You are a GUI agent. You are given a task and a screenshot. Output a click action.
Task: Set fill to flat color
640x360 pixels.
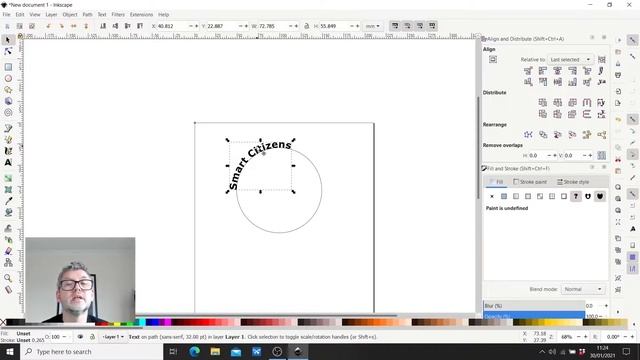504,196
